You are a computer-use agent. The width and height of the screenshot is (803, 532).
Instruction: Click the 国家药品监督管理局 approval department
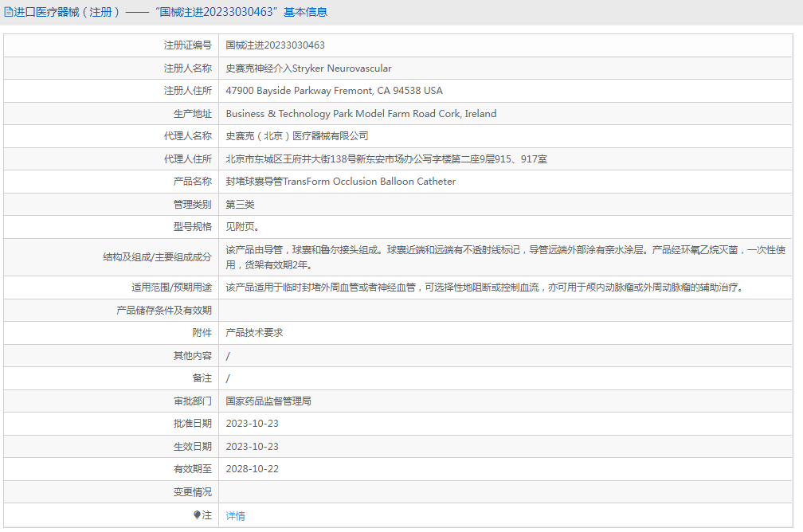click(x=268, y=401)
